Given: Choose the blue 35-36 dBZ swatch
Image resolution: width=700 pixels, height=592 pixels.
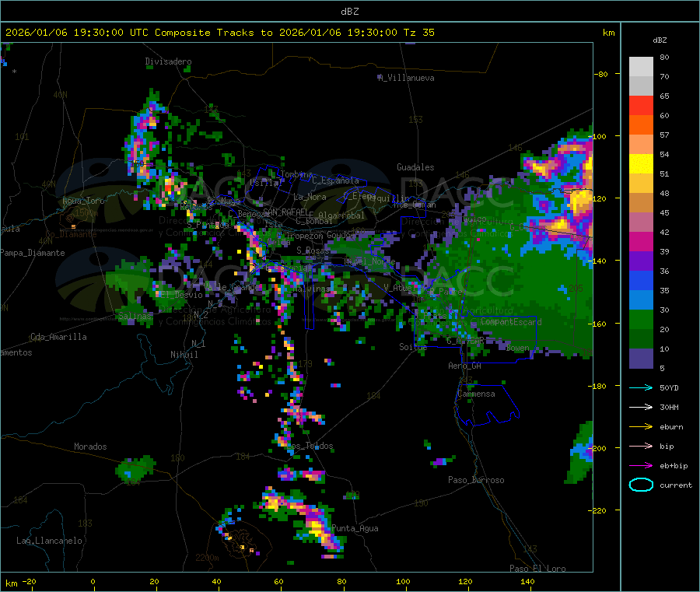Looking at the screenshot, I should tap(641, 280).
